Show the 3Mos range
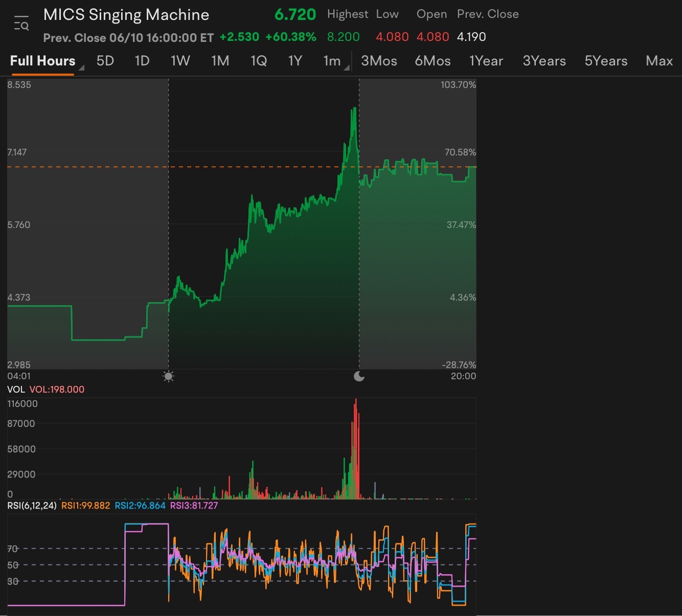This screenshot has height=616, width=682. [379, 61]
